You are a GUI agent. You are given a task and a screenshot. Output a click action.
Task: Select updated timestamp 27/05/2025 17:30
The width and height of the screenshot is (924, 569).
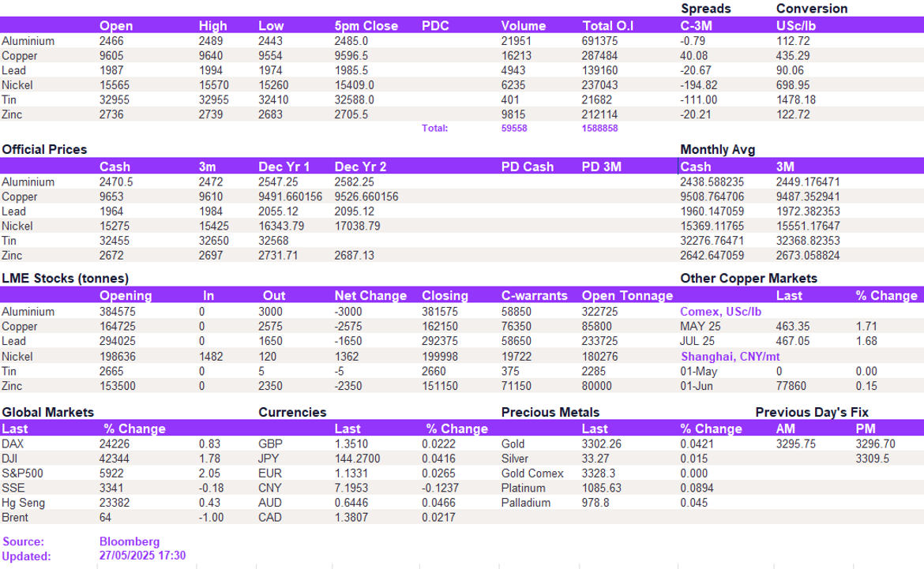point(142,556)
